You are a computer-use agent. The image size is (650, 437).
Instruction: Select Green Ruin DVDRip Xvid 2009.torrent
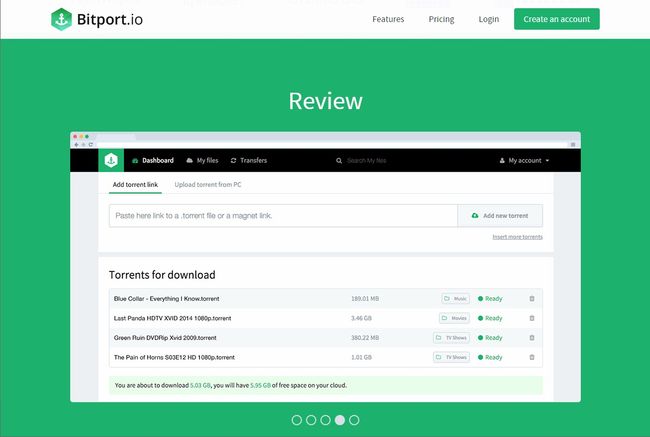pyautogui.click(x=165, y=337)
